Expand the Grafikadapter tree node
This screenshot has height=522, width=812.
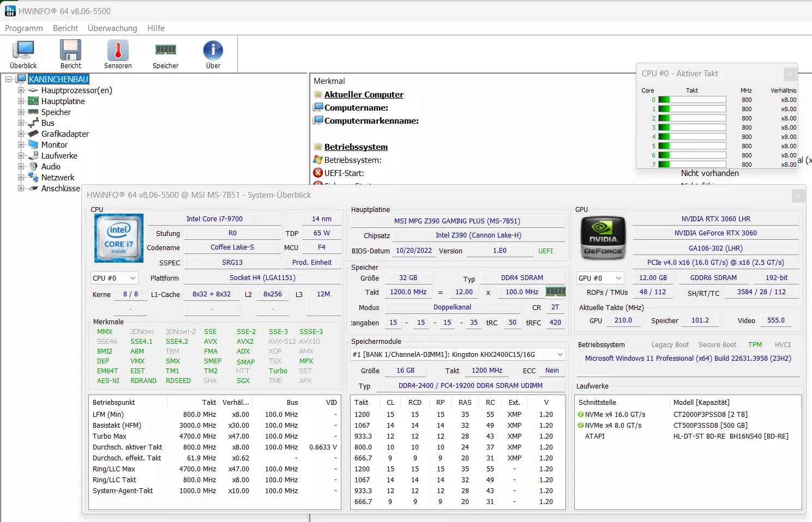pos(21,133)
